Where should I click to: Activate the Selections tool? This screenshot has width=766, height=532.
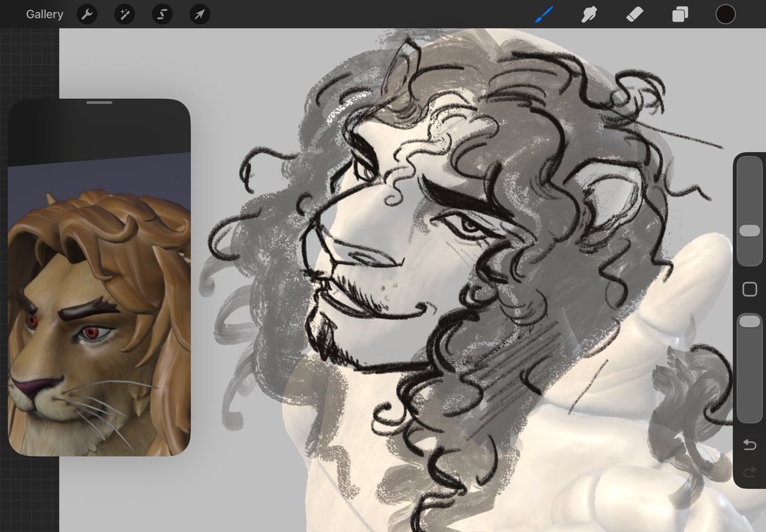161,13
